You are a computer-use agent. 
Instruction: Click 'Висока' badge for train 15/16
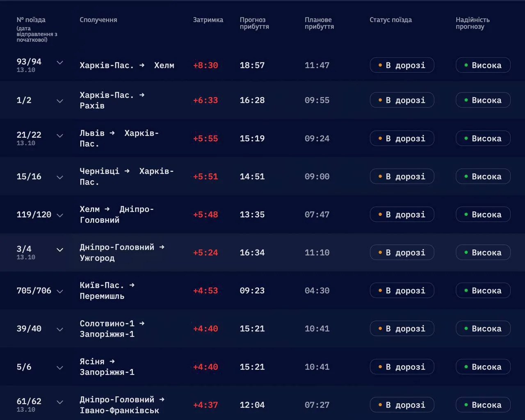click(483, 176)
